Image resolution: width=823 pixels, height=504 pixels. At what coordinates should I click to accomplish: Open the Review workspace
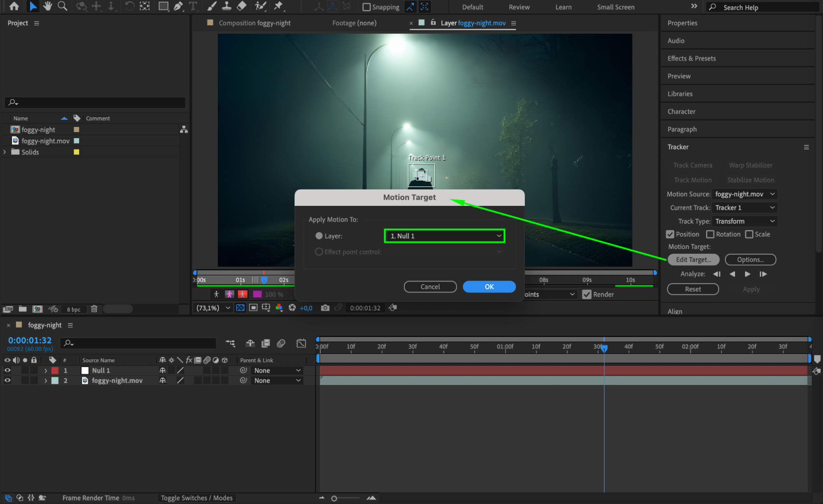(519, 7)
